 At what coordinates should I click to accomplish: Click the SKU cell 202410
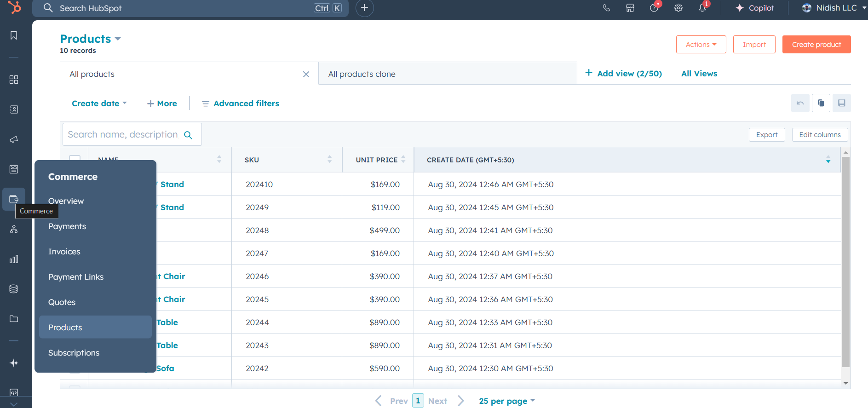[259, 184]
